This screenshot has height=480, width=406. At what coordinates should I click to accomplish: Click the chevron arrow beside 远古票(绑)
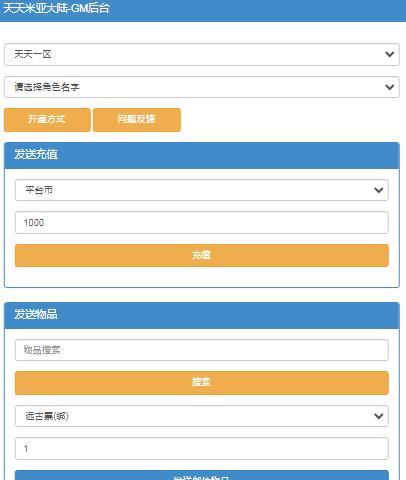(x=378, y=416)
